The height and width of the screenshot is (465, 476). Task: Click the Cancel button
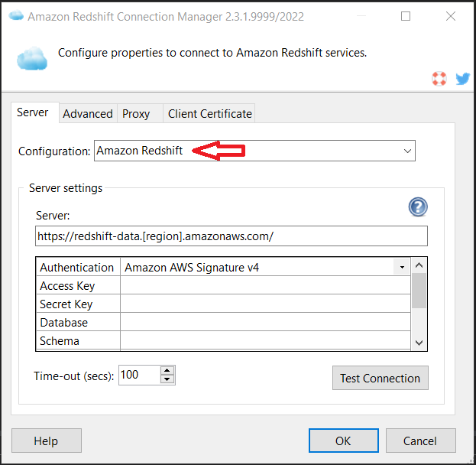coord(420,441)
